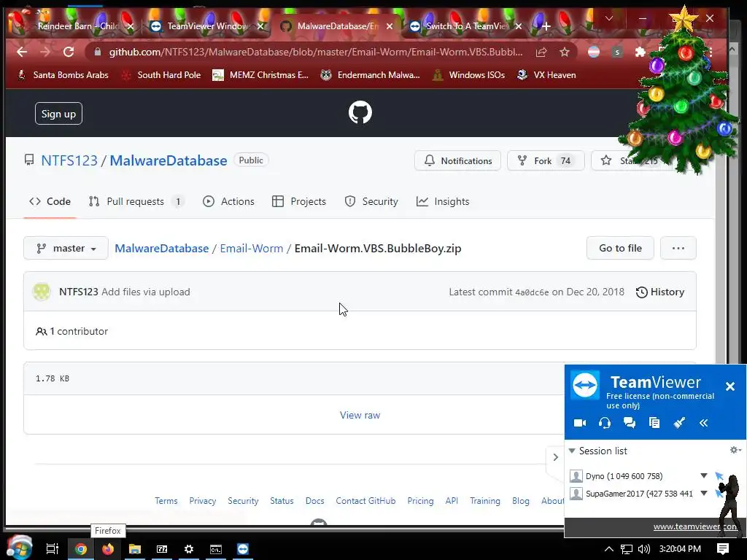Open Session list gear settings

[x=735, y=450]
